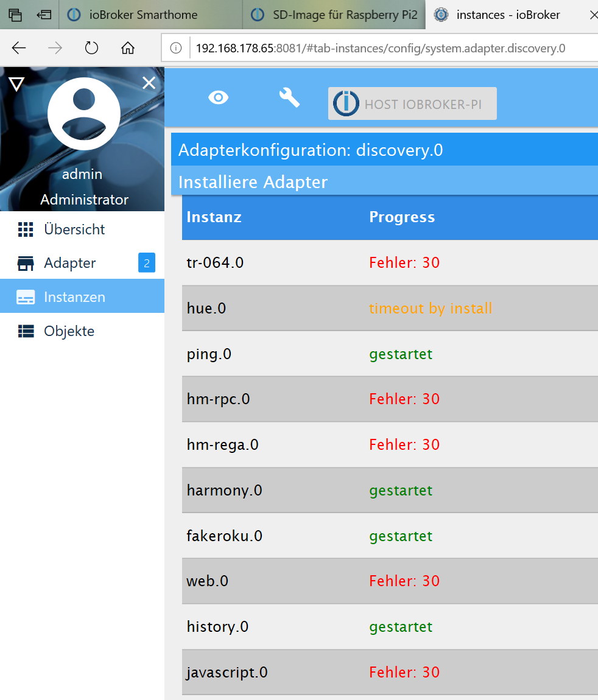Select the tr-064.0 instance row

(390, 262)
